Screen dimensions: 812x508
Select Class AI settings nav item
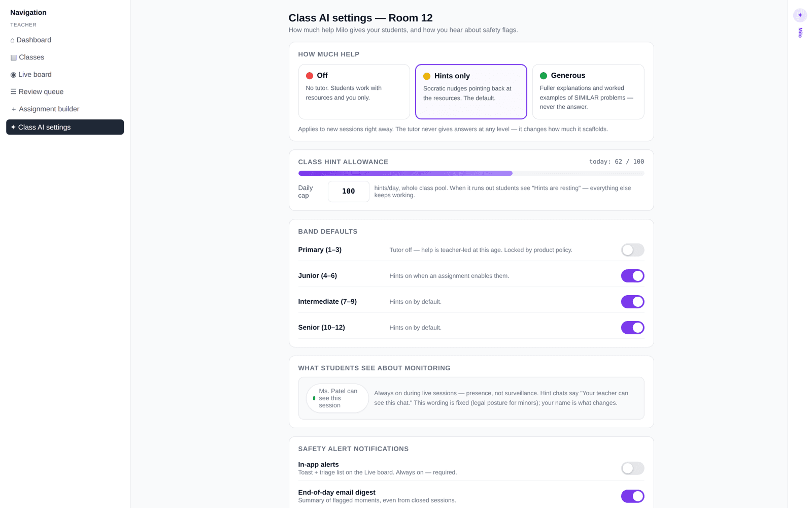coord(65,127)
